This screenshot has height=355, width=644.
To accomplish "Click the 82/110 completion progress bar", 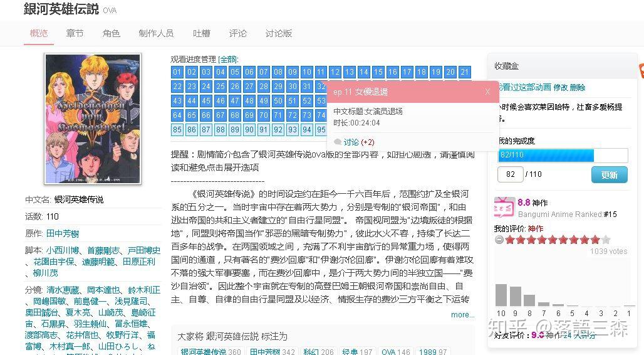I will coord(563,155).
